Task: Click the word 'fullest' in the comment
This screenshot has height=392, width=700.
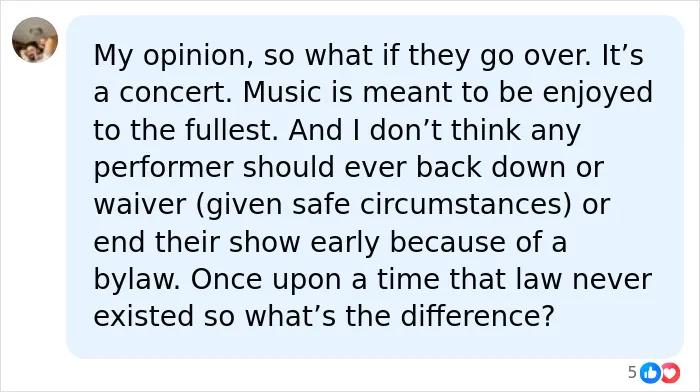Action: (228, 130)
